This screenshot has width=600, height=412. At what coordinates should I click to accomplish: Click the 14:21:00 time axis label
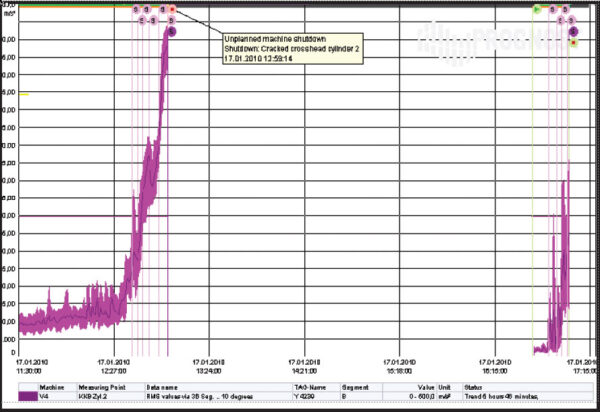pos(303,365)
